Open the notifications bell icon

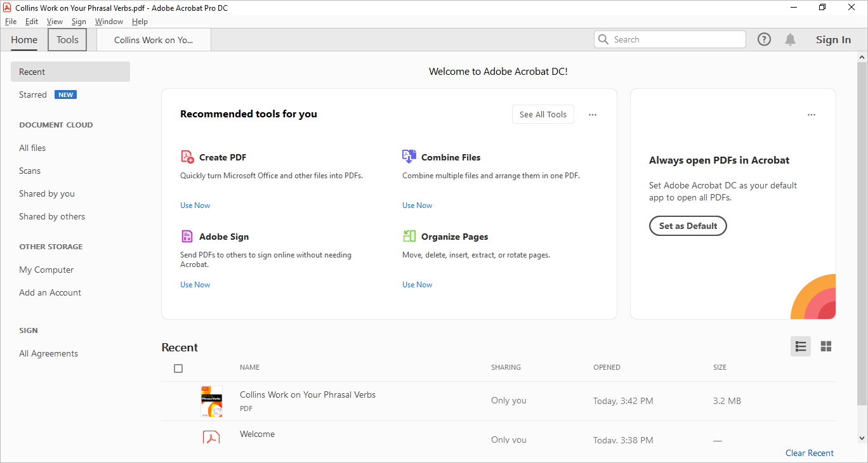(790, 39)
